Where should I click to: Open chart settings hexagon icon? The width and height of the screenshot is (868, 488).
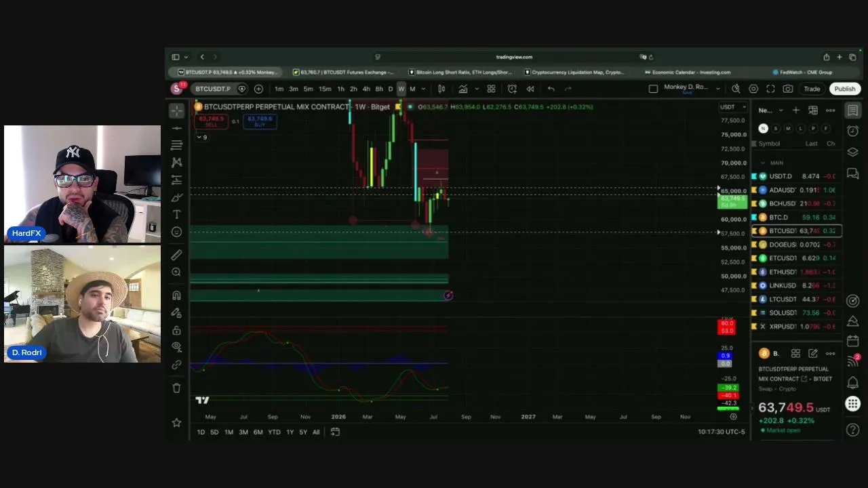(753, 89)
